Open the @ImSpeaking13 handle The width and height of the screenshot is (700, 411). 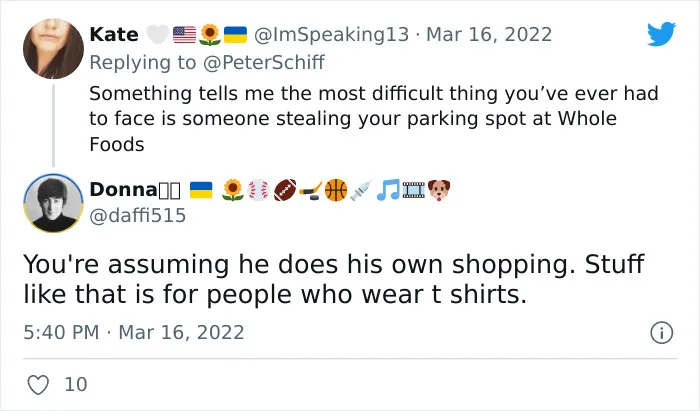click(x=331, y=35)
